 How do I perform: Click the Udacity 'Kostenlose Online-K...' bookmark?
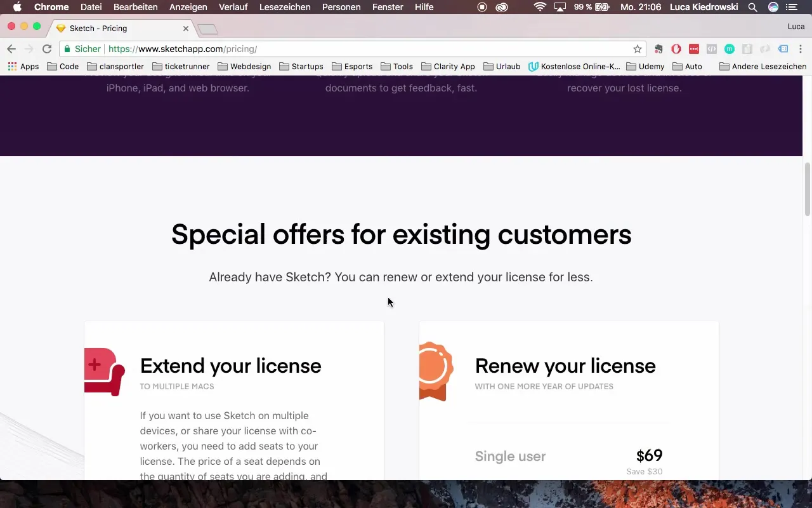(574, 66)
